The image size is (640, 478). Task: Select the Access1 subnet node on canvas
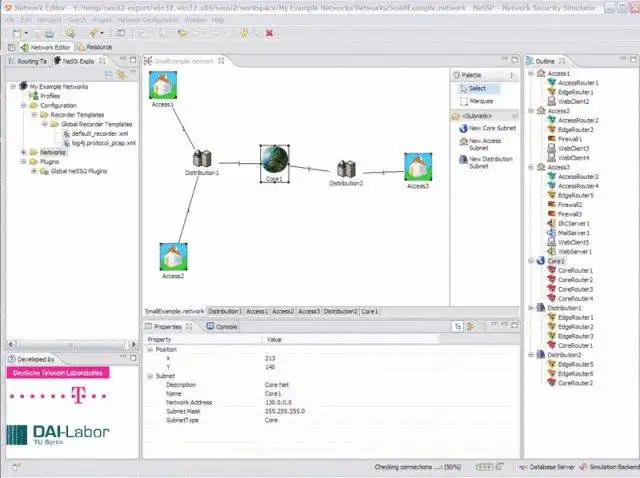tap(163, 85)
